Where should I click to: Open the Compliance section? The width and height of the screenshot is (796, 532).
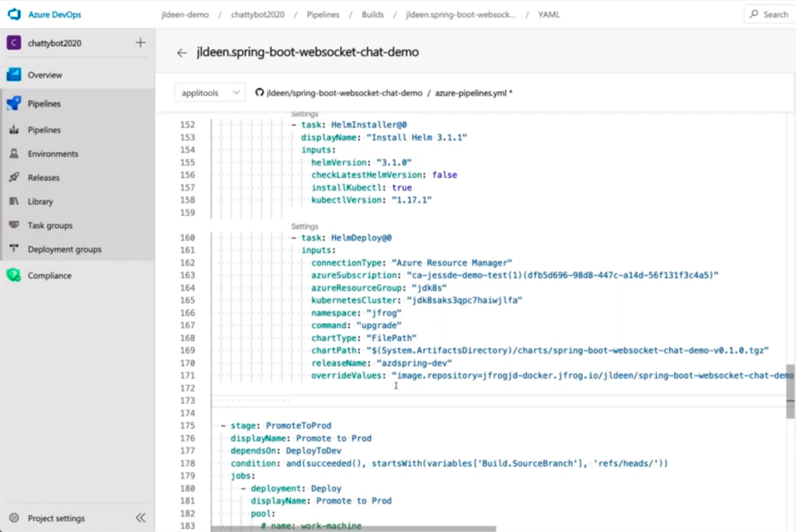point(49,276)
